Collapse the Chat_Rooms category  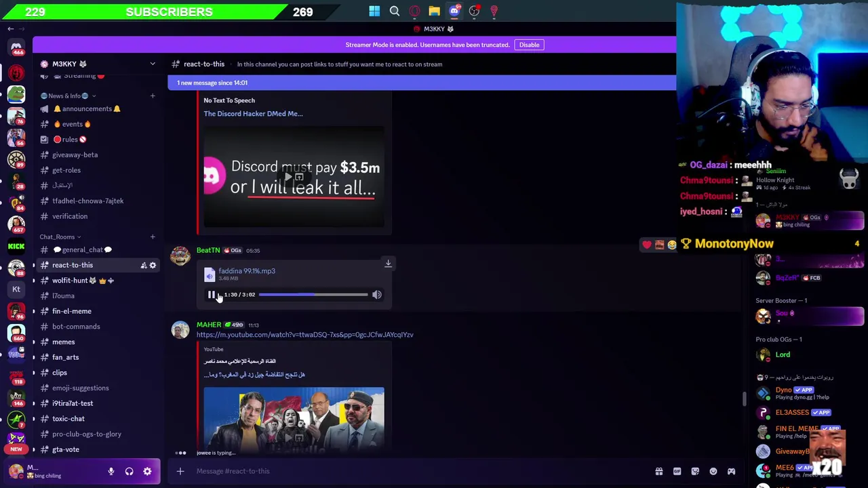[60, 237]
